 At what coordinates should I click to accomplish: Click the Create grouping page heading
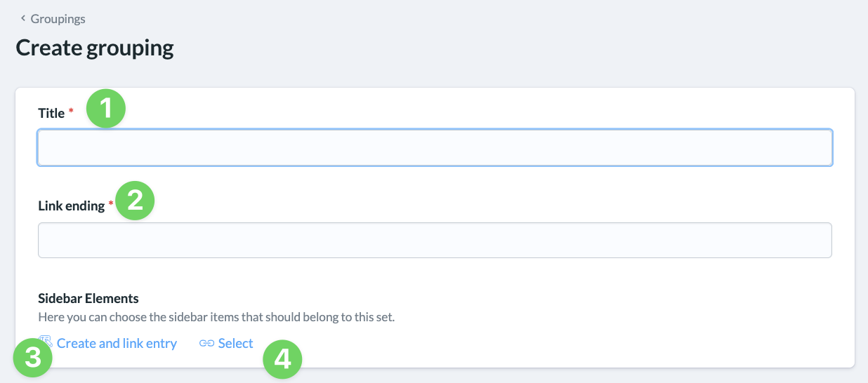[95, 48]
